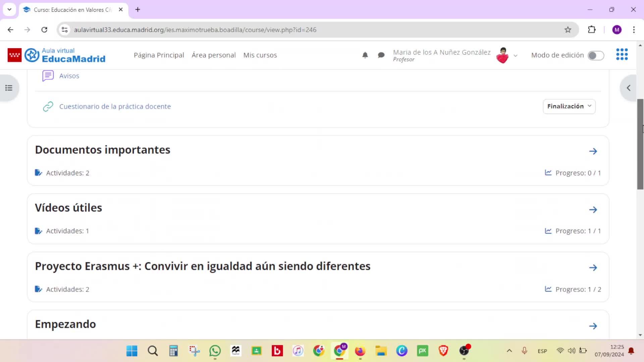Viewport: 644px width, 362px height.
Task: Open the course index drawer icon
Action: tap(9, 88)
